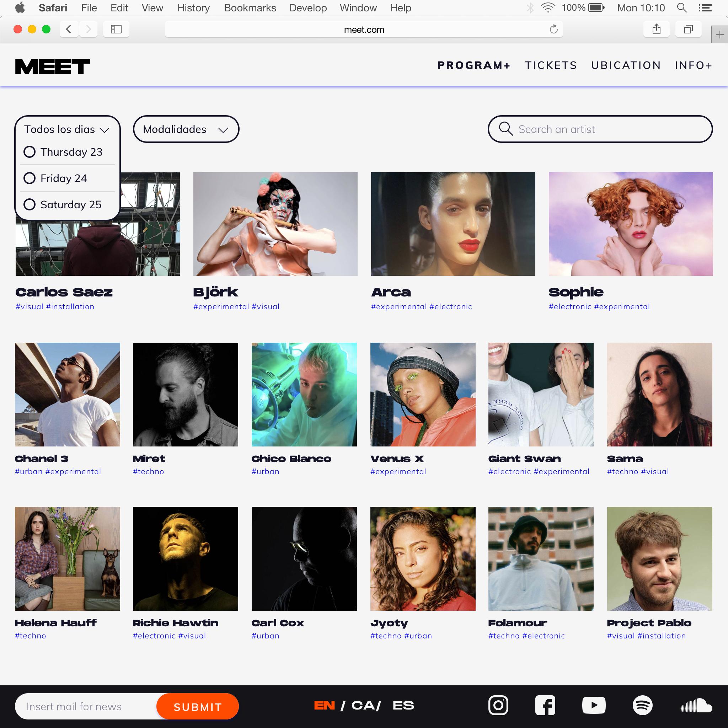728x728 pixels.
Task: Click Giant Swan artist name
Action: click(525, 459)
